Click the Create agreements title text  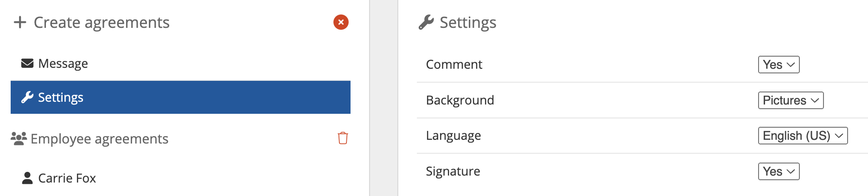(x=102, y=22)
